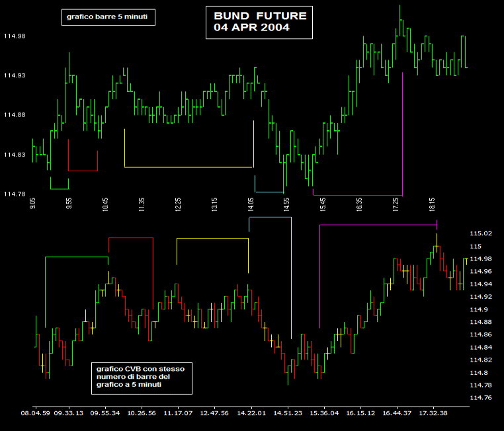Select the 16.15.12 timestamp
Image resolution: width=504 pixels, height=431 pixels.
(360, 413)
